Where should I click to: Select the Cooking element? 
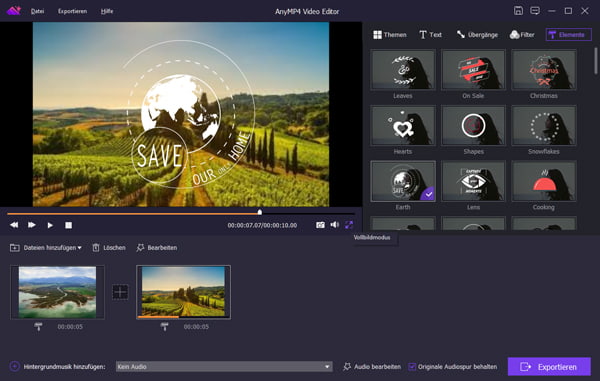[x=544, y=181]
